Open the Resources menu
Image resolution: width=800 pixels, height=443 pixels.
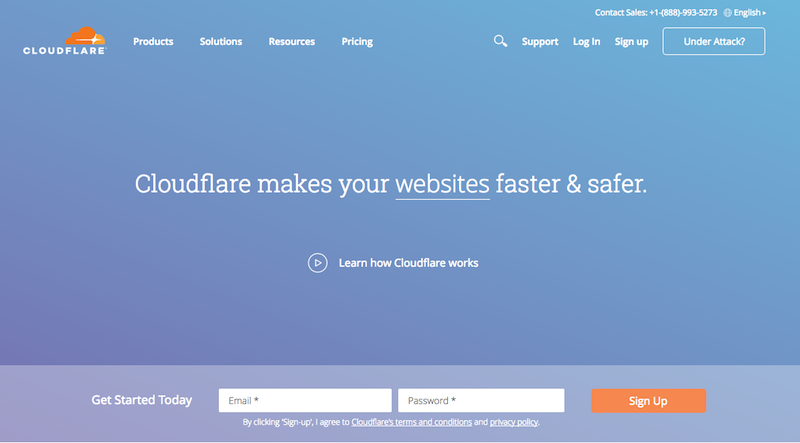click(x=292, y=41)
